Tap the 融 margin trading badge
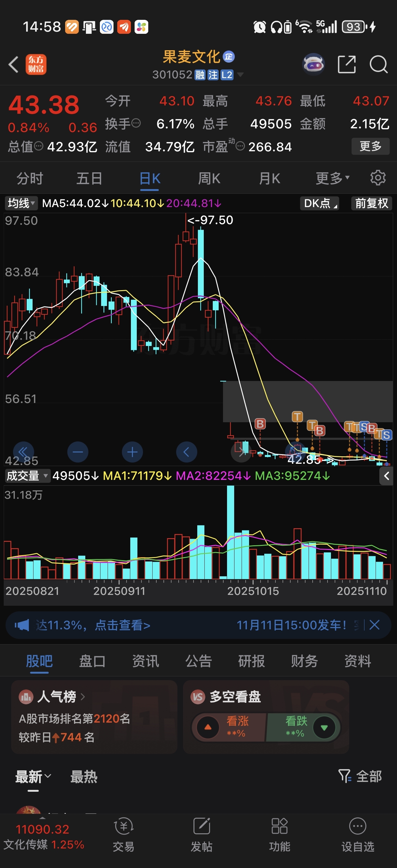Image resolution: width=397 pixels, height=868 pixels. [x=200, y=75]
